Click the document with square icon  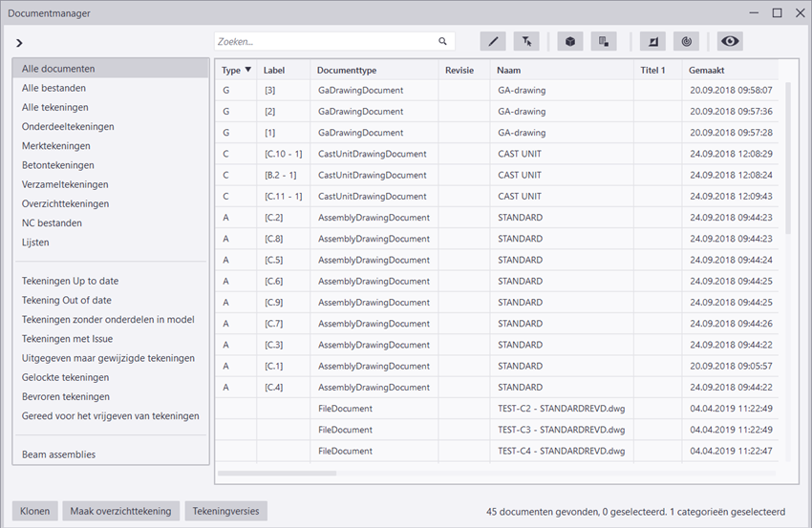point(603,41)
